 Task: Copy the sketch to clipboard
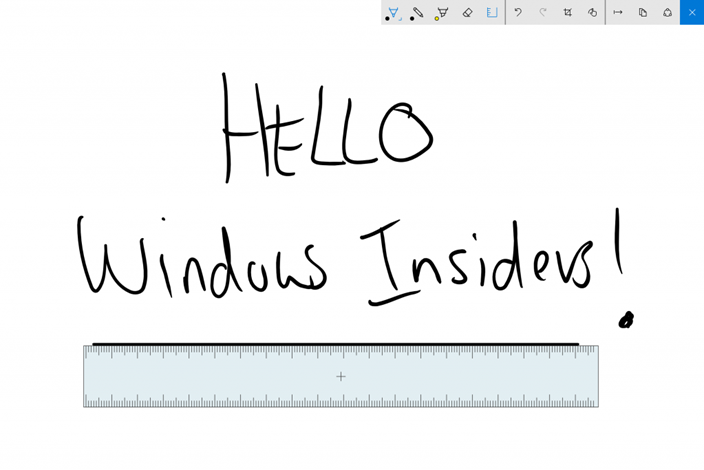[642, 13]
